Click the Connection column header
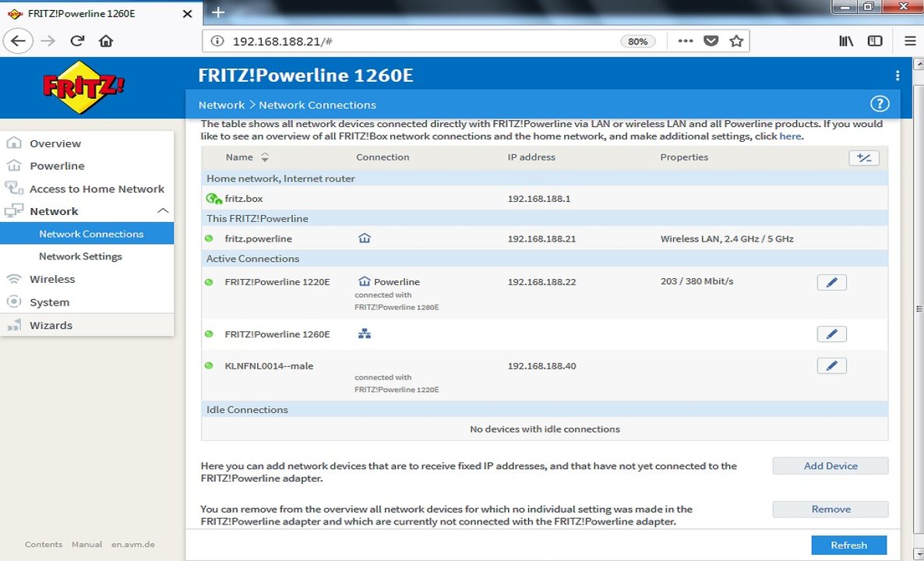The image size is (924, 561). point(383,157)
